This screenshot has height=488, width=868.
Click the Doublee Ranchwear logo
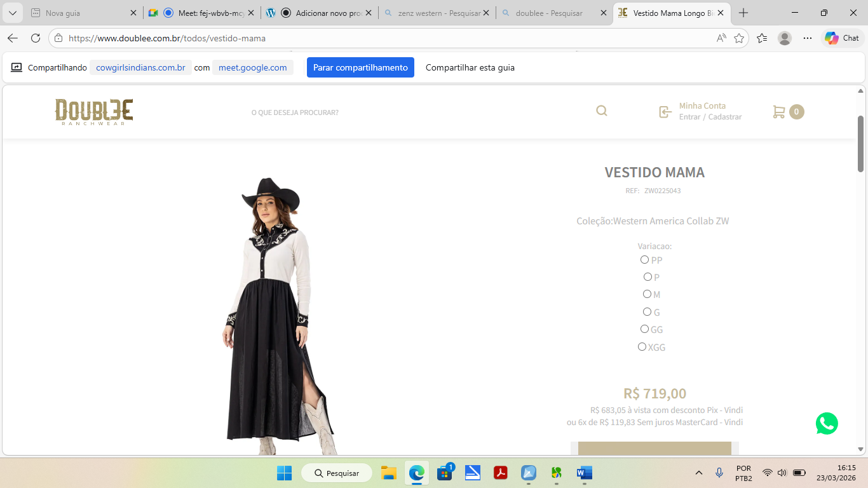point(93,112)
